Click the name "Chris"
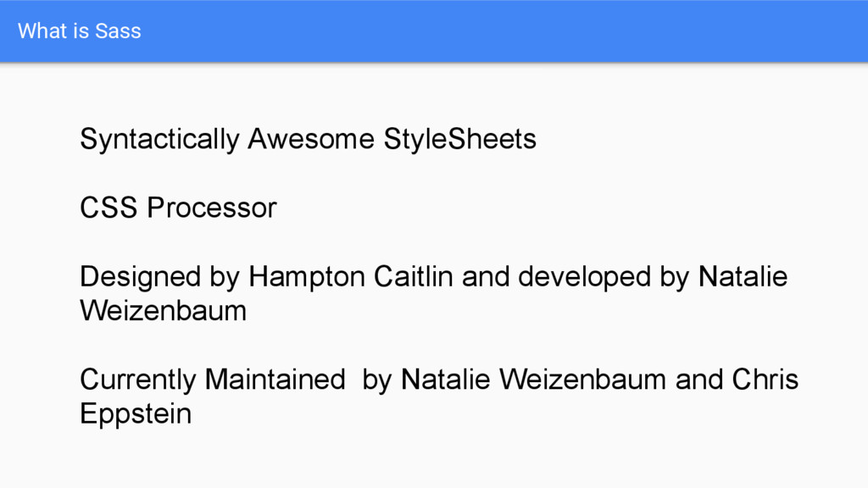Image resolution: width=868 pixels, height=488 pixels. (x=765, y=380)
